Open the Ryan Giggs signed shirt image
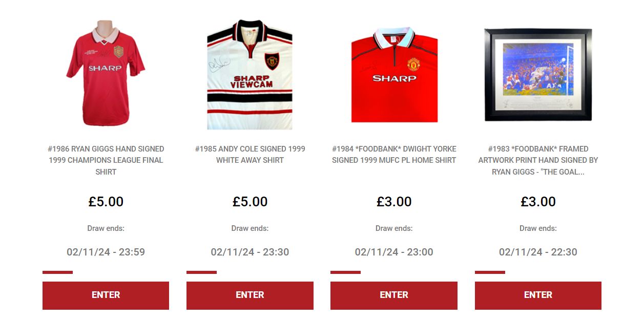Screen dimensions: 644x321 click(106, 73)
